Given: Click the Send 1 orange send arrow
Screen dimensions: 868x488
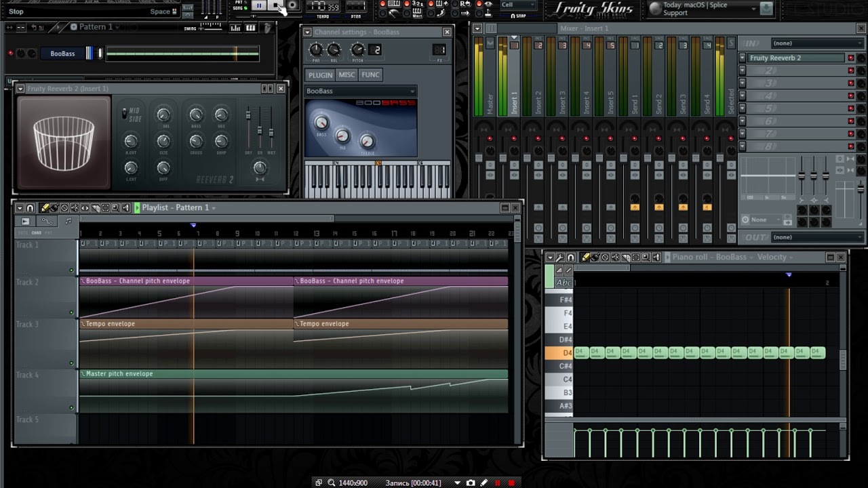Looking at the screenshot, I should (635, 207).
